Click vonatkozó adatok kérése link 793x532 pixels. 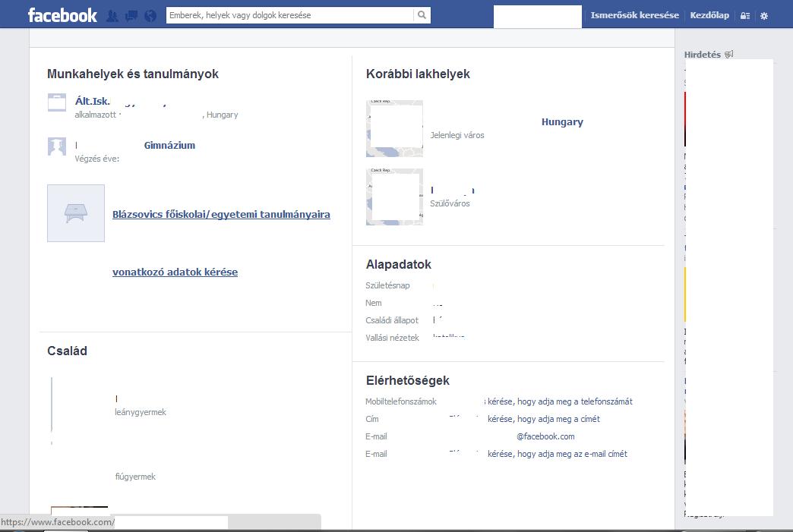point(175,272)
